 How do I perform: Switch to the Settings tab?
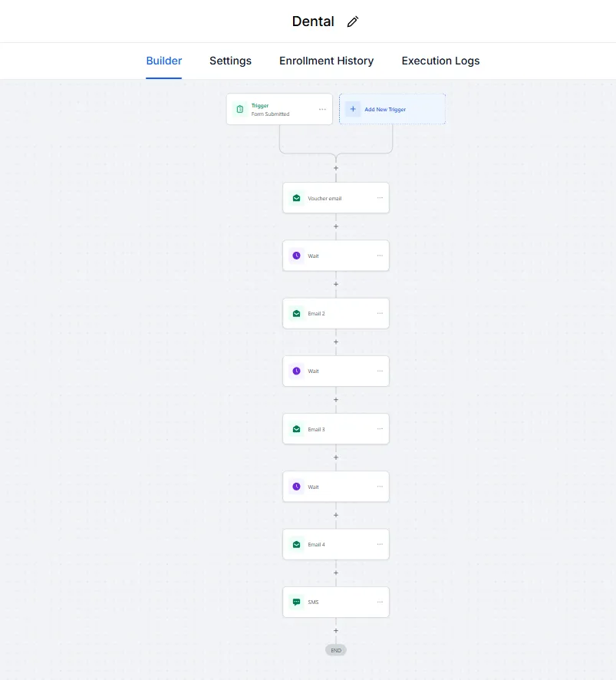pyautogui.click(x=230, y=61)
